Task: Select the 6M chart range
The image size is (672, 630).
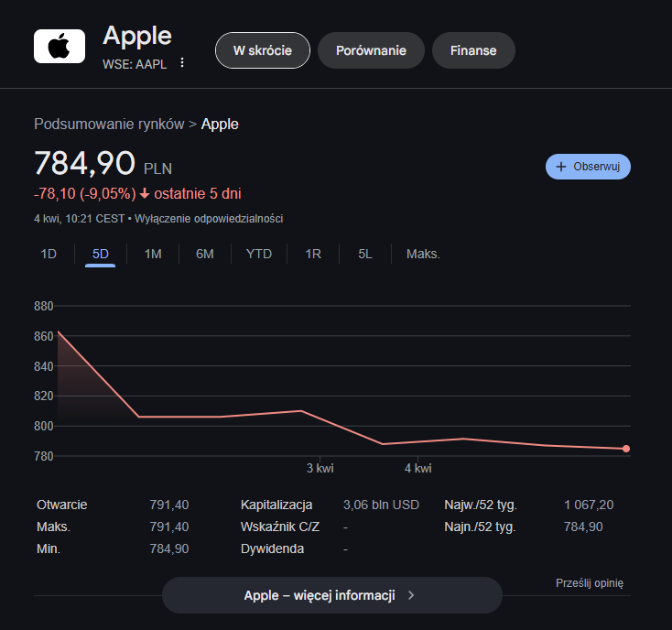Action: pyautogui.click(x=205, y=255)
